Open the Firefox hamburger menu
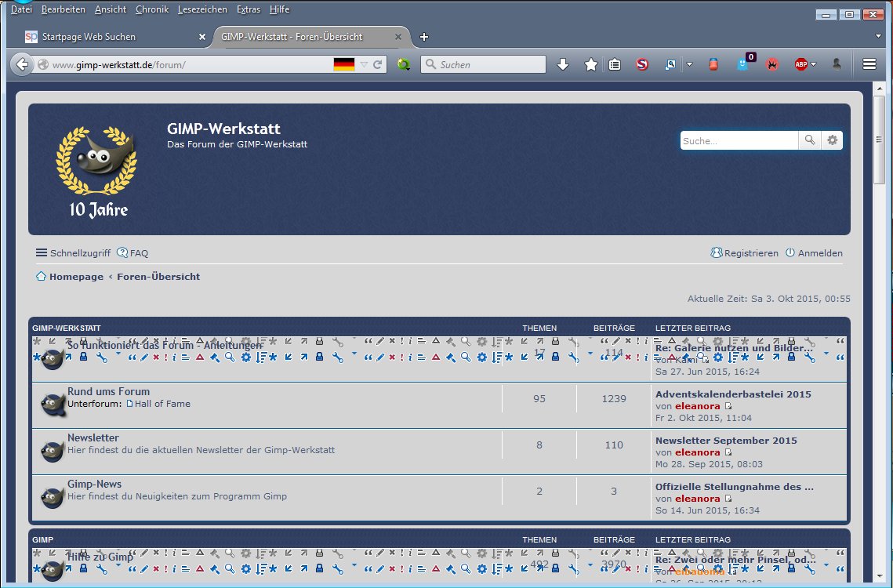The image size is (893, 588). click(869, 65)
